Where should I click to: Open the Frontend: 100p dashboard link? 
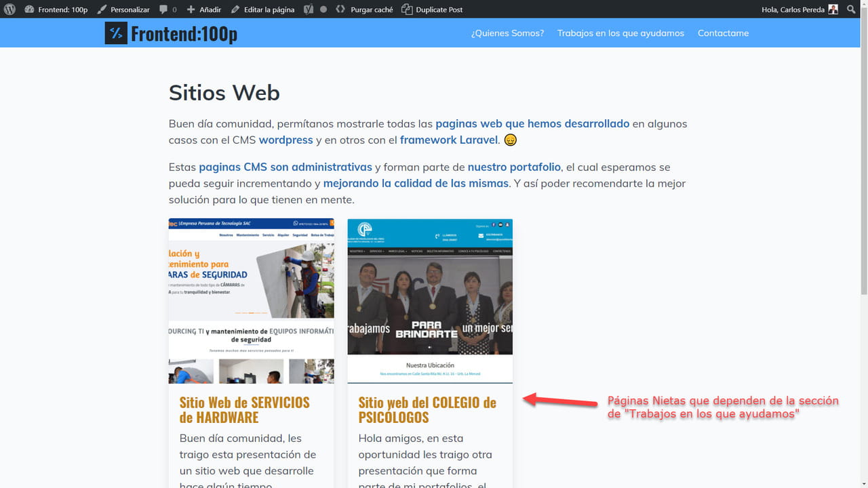pos(56,9)
